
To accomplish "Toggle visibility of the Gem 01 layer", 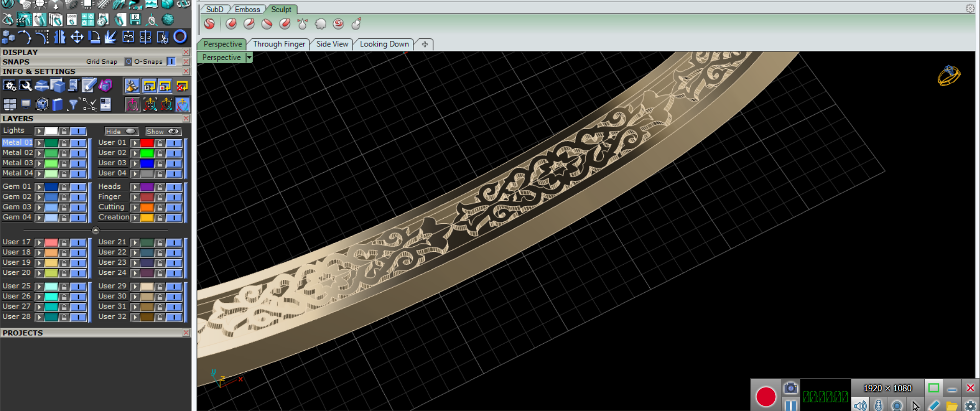I will [78, 187].
